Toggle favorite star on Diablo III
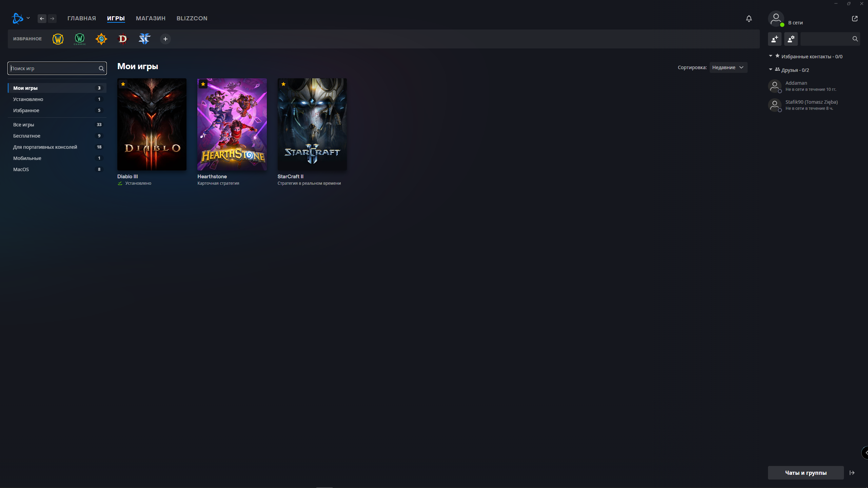This screenshot has height=488, width=868. tap(123, 84)
